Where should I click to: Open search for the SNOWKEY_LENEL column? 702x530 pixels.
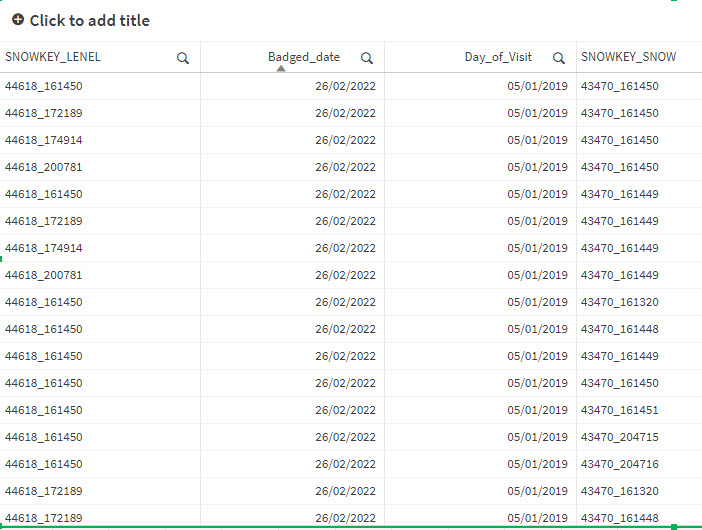pos(183,58)
